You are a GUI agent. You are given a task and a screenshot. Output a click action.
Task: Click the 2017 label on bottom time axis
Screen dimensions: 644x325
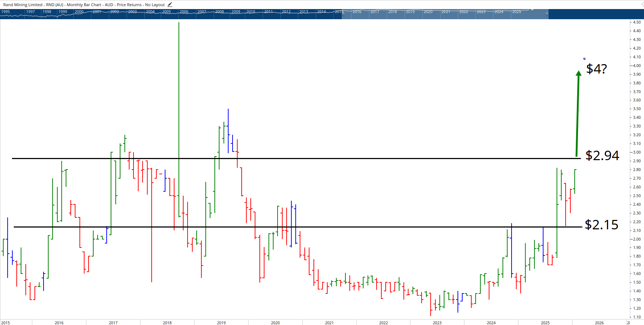tap(113, 322)
